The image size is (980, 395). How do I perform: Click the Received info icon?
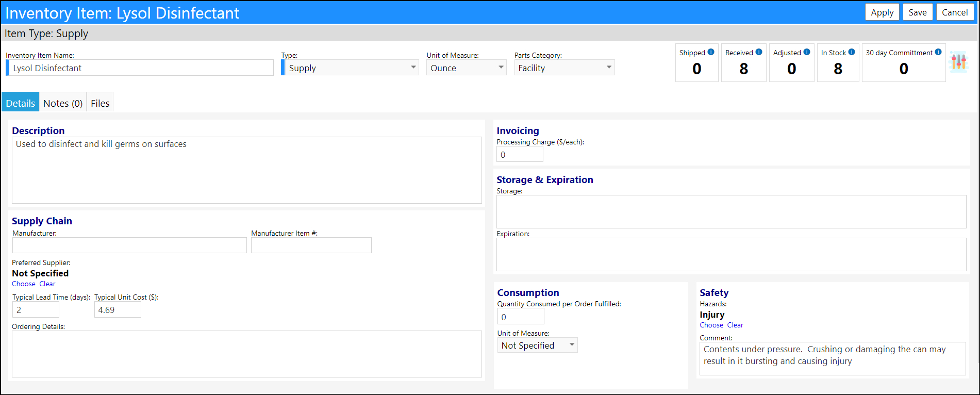point(759,52)
